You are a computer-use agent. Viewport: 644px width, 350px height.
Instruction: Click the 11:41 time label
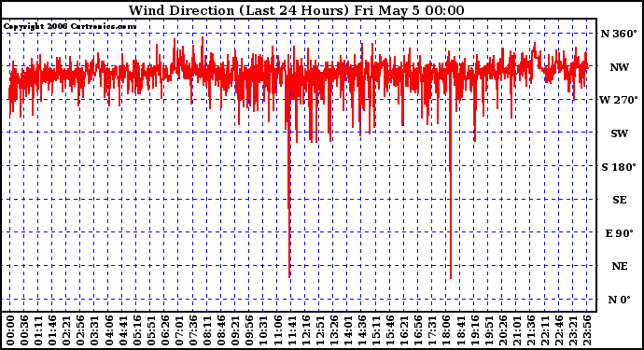click(x=291, y=330)
